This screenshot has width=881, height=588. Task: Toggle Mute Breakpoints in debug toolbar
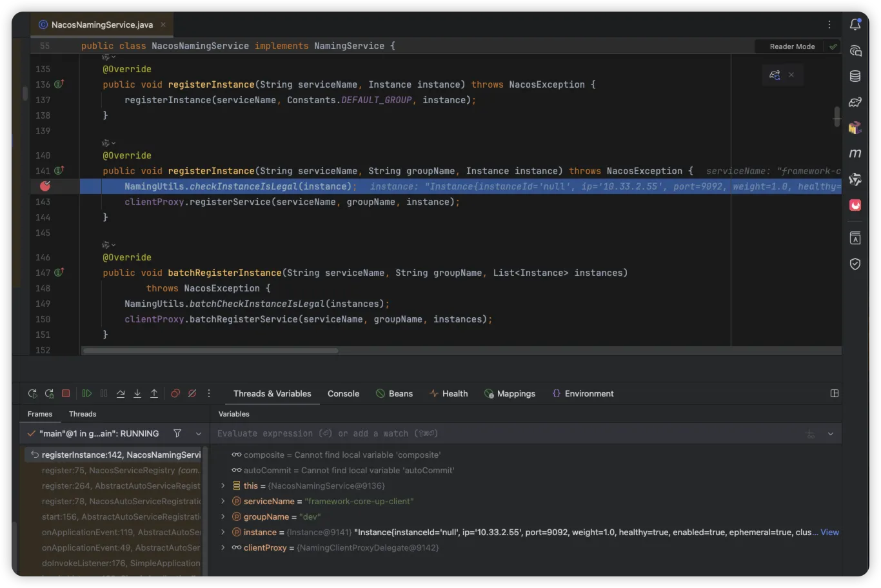point(192,393)
